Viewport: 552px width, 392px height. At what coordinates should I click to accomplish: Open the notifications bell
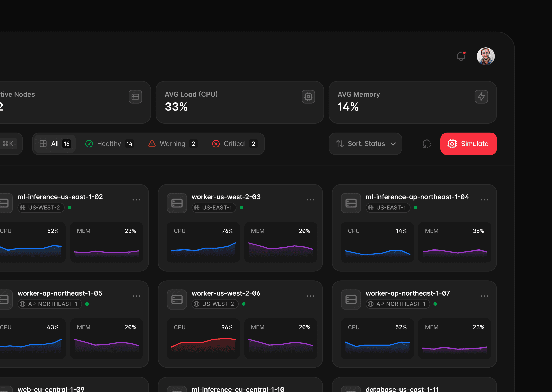pyautogui.click(x=461, y=56)
